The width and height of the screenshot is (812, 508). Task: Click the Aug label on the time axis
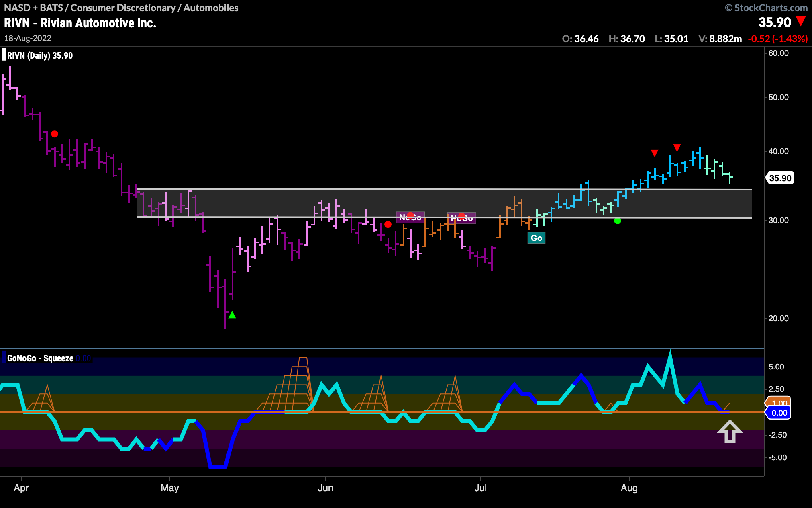pyautogui.click(x=629, y=488)
